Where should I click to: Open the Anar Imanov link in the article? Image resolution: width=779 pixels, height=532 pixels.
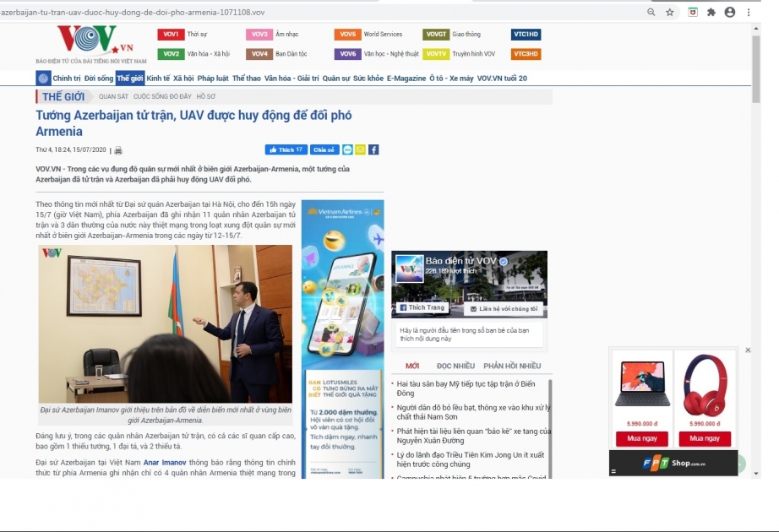tap(165, 463)
